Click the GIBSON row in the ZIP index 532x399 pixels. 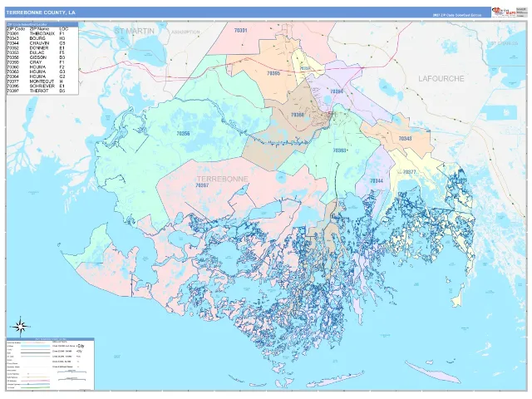click(36, 57)
